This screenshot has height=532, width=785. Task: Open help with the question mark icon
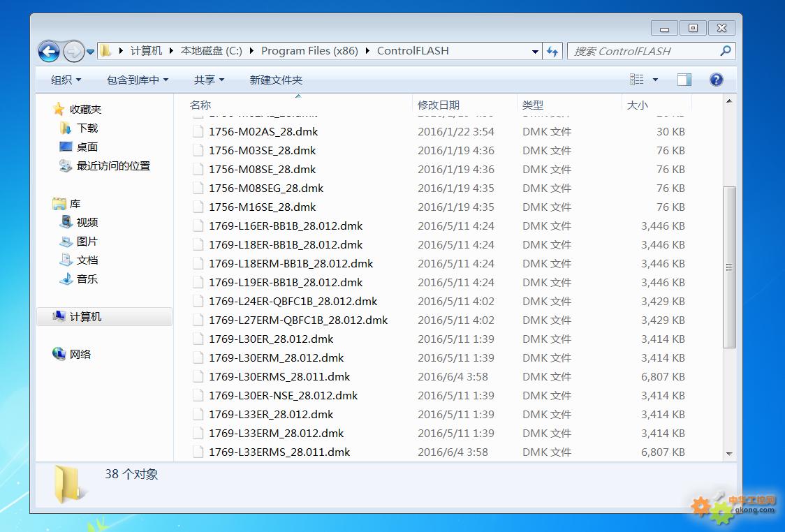[717, 80]
